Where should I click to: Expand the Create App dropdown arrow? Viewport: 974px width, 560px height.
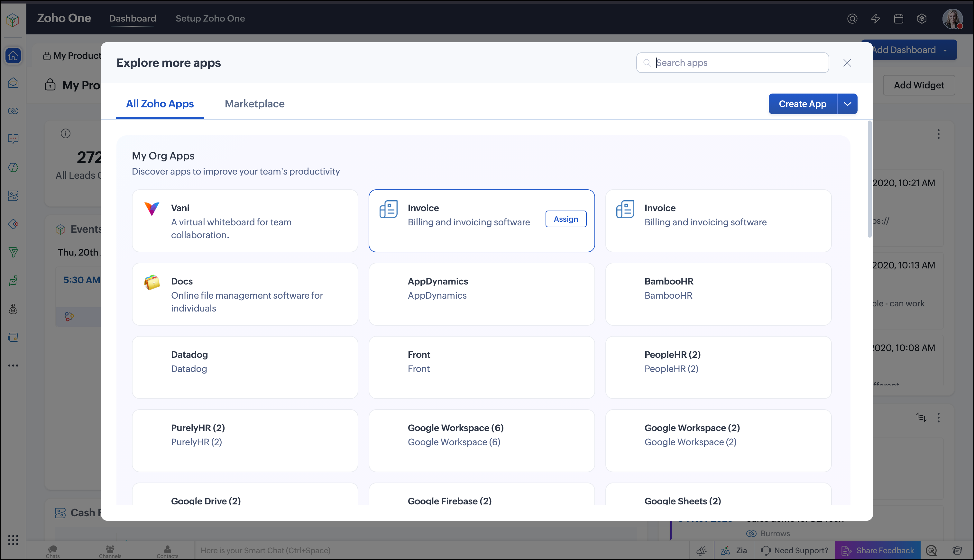pos(847,104)
